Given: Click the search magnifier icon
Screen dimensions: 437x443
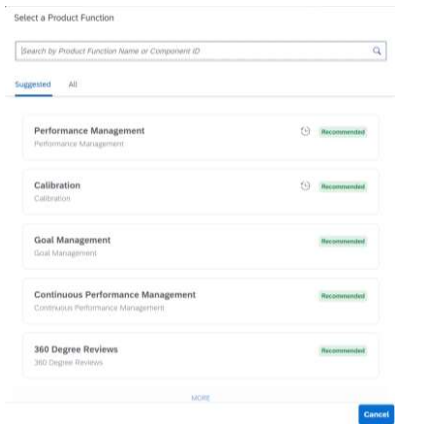Looking at the screenshot, I should (377, 51).
